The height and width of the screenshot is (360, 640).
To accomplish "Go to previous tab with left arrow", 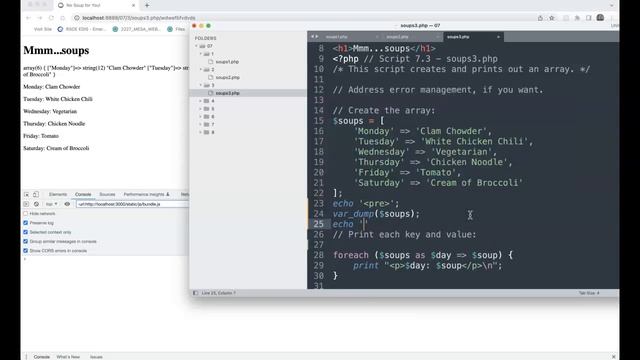I will 313,37.
